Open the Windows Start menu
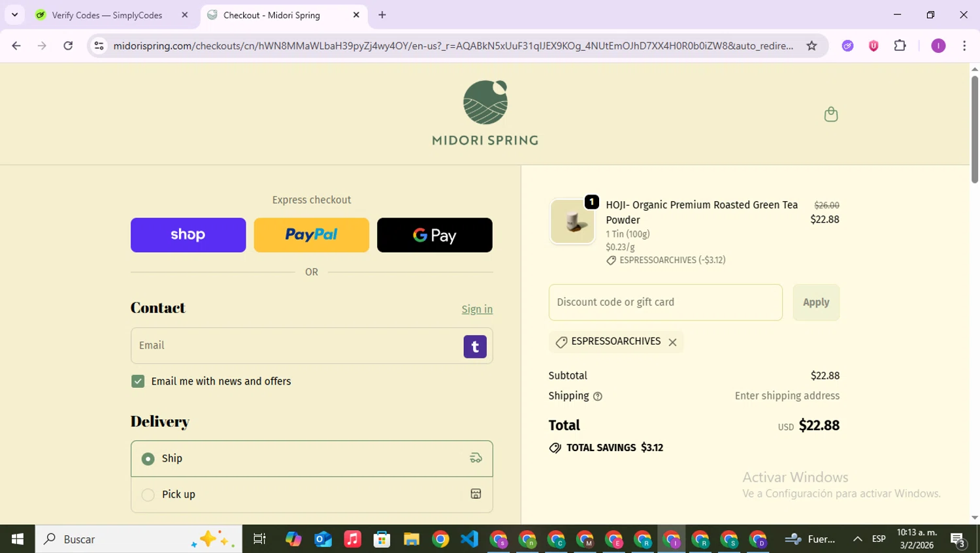980x553 pixels. tap(18, 539)
